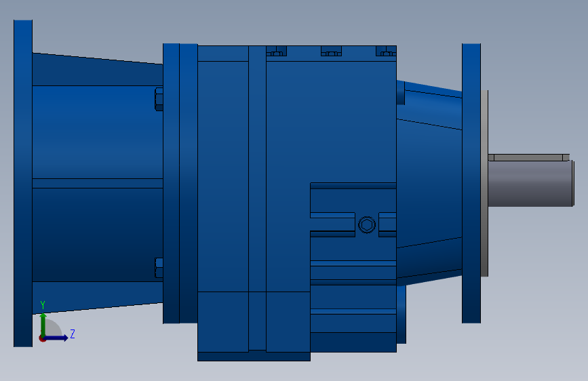Select the upper hex bolt on the adapter flange
588x381 pixels.
tap(159, 100)
